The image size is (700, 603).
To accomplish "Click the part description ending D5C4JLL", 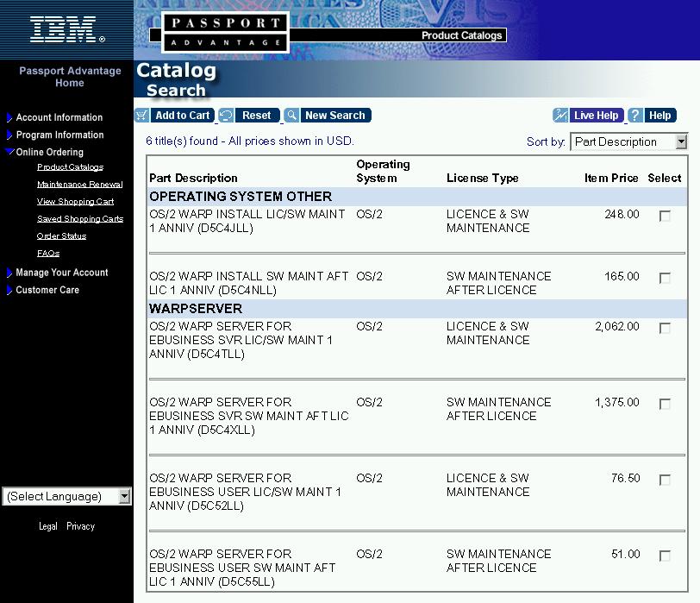I will (247, 221).
